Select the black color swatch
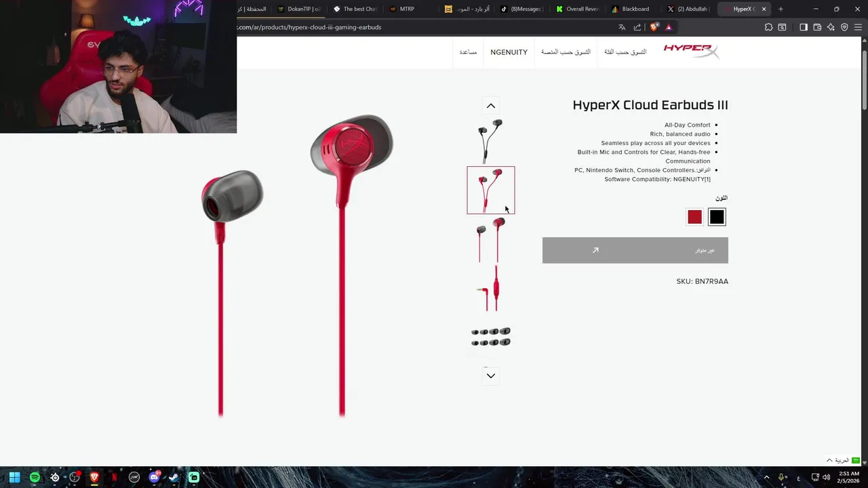 [717, 217]
